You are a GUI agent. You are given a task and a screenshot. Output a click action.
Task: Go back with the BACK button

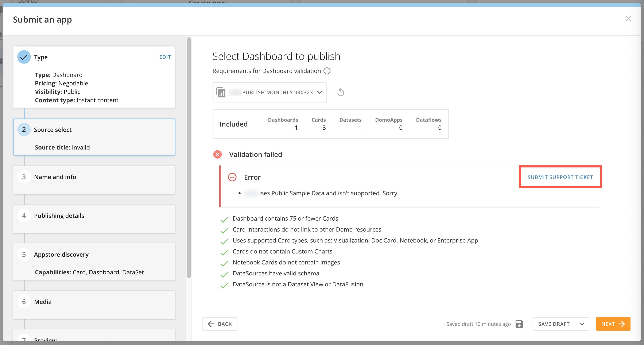[x=220, y=324]
